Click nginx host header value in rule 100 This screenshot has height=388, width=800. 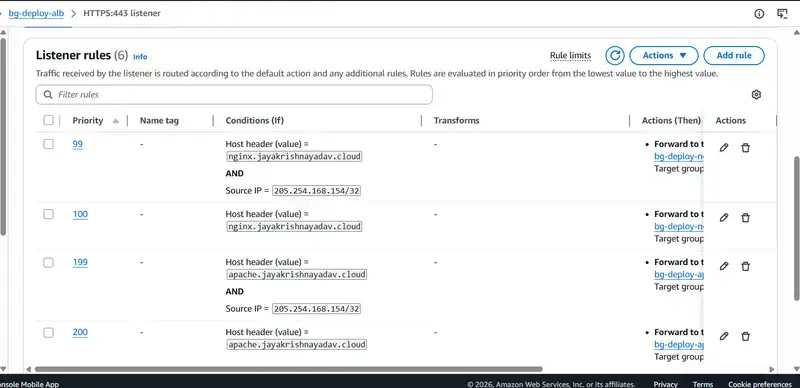294,226
